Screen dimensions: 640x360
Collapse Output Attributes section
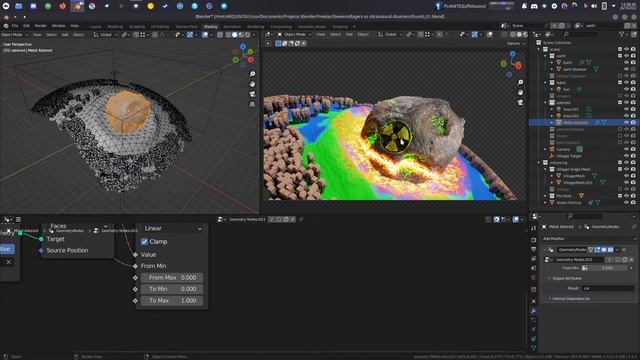tap(567, 278)
